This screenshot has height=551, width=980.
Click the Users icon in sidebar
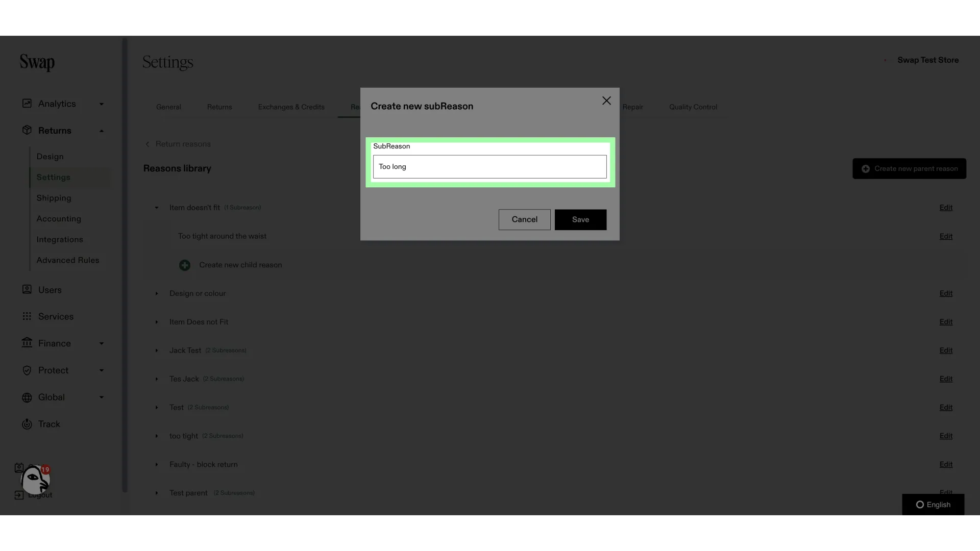[27, 289]
